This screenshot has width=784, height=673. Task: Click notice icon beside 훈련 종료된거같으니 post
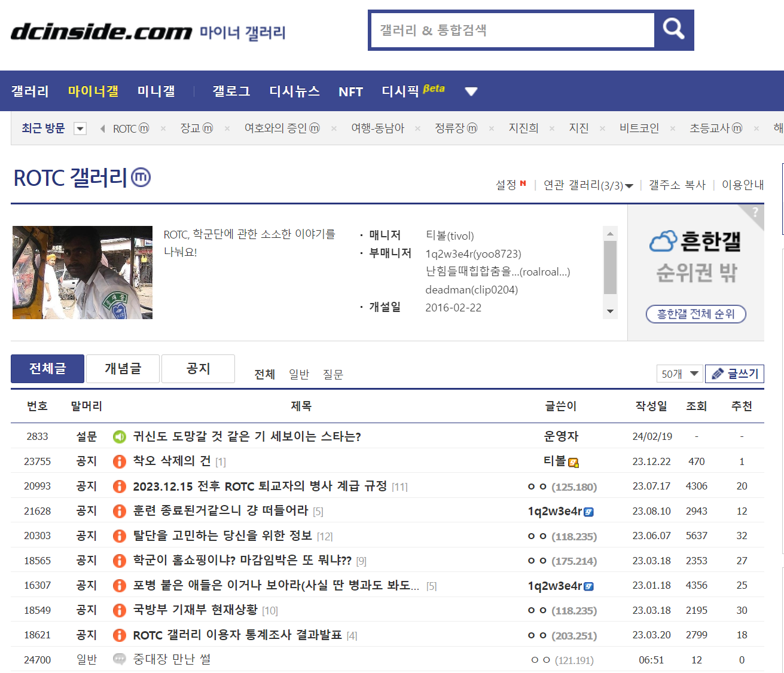click(120, 511)
